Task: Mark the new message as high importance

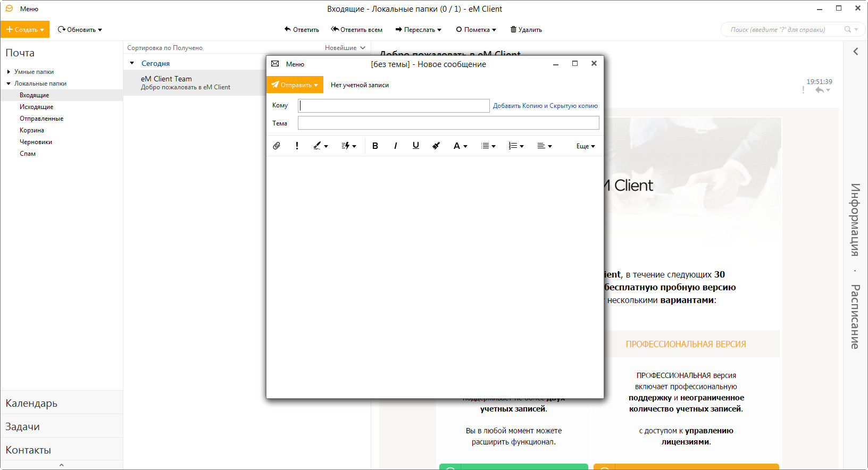Action: [297, 146]
